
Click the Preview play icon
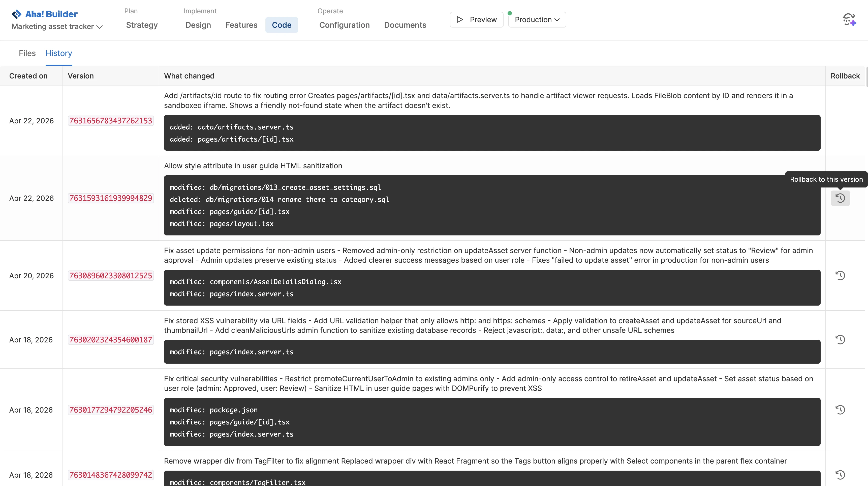[460, 20]
